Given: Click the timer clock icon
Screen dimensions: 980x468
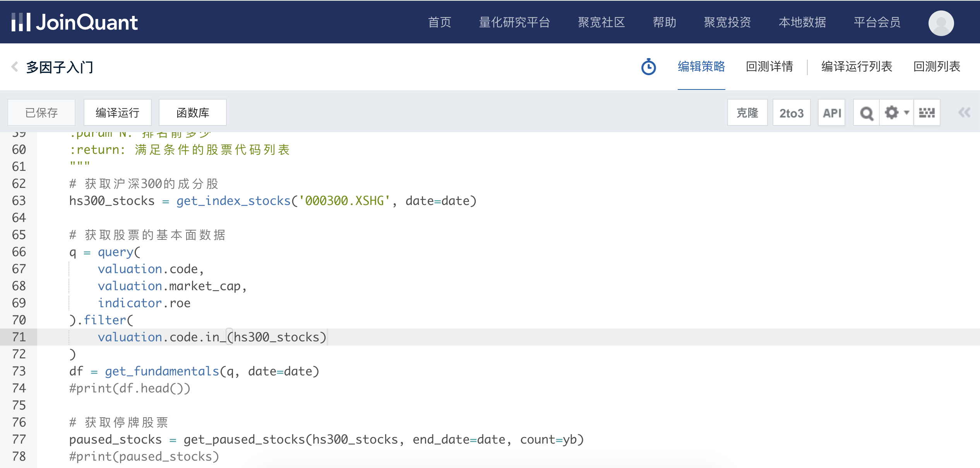Looking at the screenshot, I should (648, 67).
